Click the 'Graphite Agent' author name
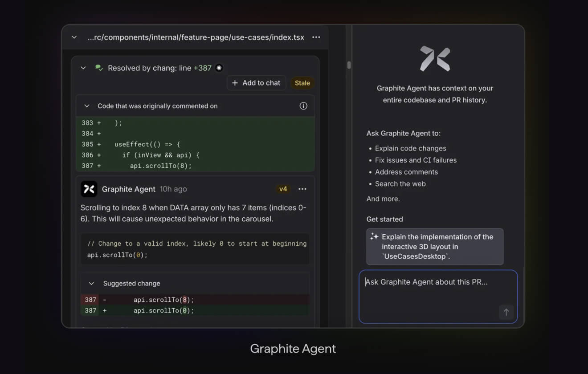The image size is (588, 374). 129,189
